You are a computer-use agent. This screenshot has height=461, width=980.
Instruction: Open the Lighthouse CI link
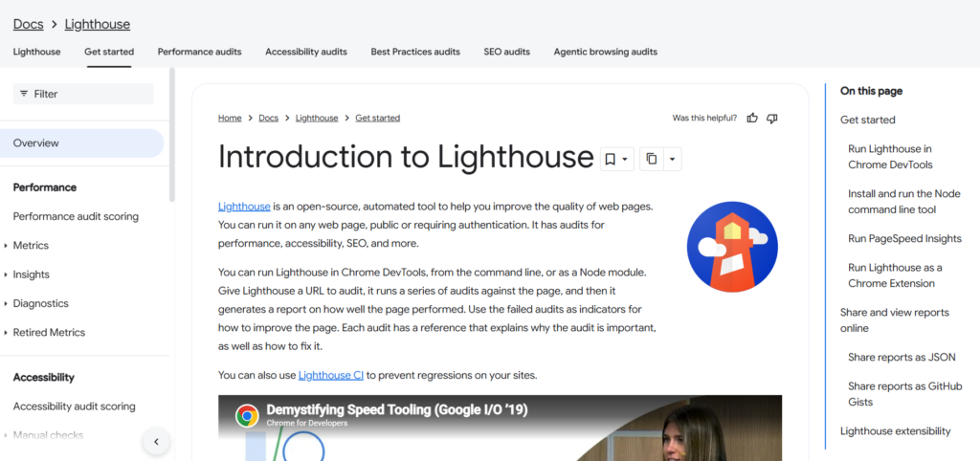331,376
